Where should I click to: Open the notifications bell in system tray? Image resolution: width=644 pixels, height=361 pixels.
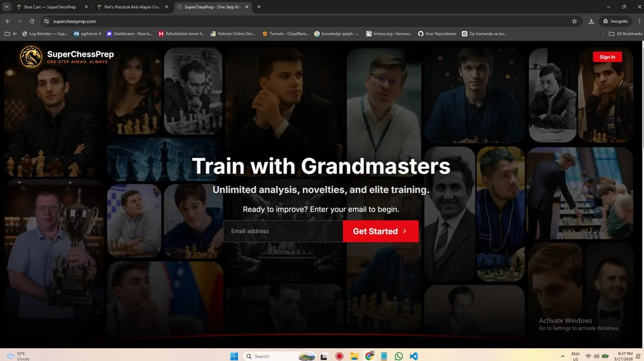click(x=638, y=356)
